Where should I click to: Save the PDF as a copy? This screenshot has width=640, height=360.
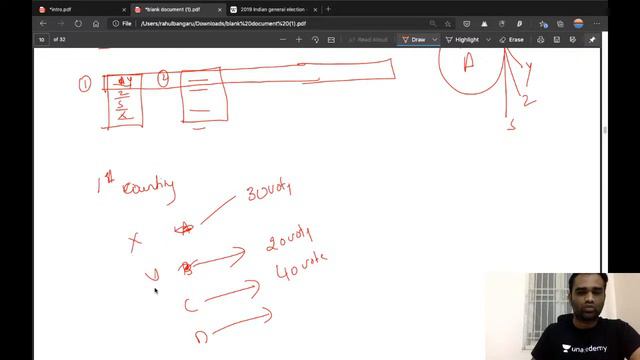pyautogui.click(x=573, y=40)
